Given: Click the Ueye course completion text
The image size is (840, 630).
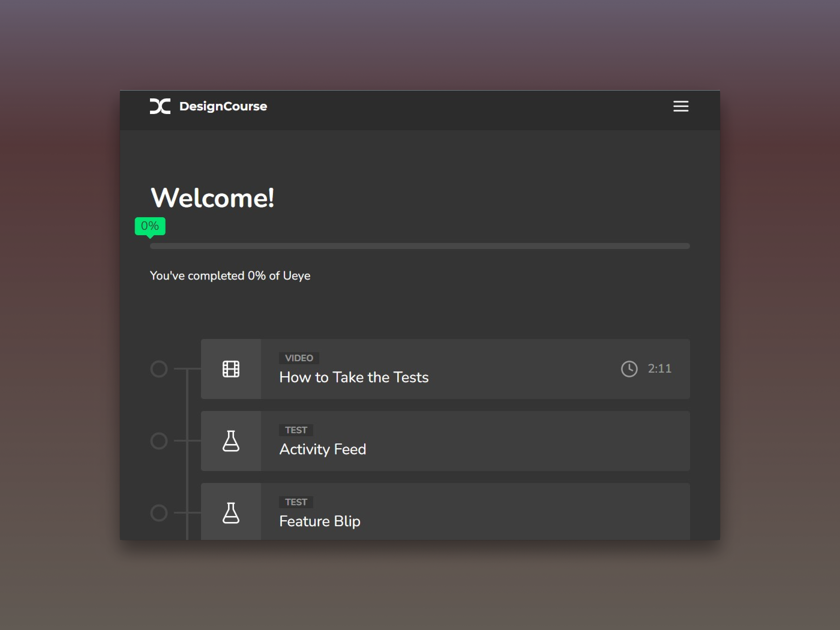Looking at the screenshot, I should click(x=230, y=276).
